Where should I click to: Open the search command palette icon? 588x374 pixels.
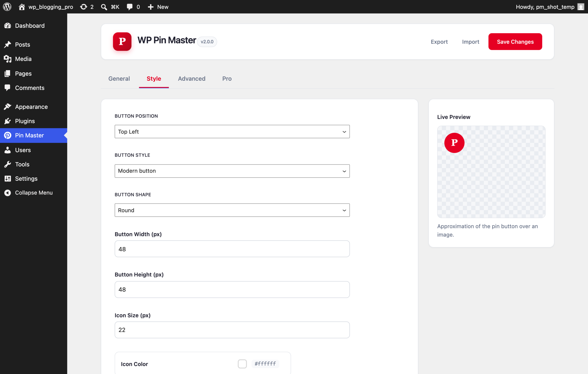(x=104, y=7)
